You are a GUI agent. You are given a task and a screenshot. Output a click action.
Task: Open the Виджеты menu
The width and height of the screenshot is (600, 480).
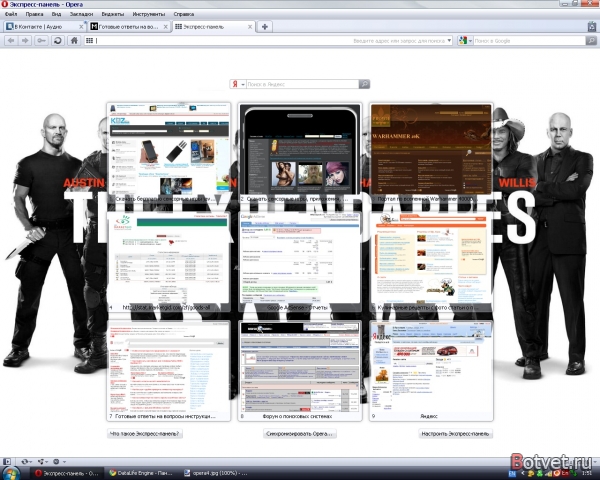pos(112,14)
